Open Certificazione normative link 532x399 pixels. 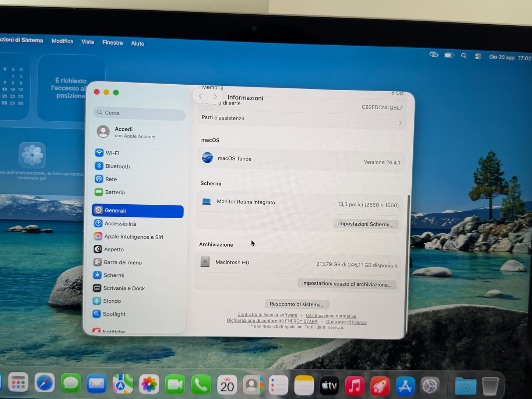pos(331,316)
